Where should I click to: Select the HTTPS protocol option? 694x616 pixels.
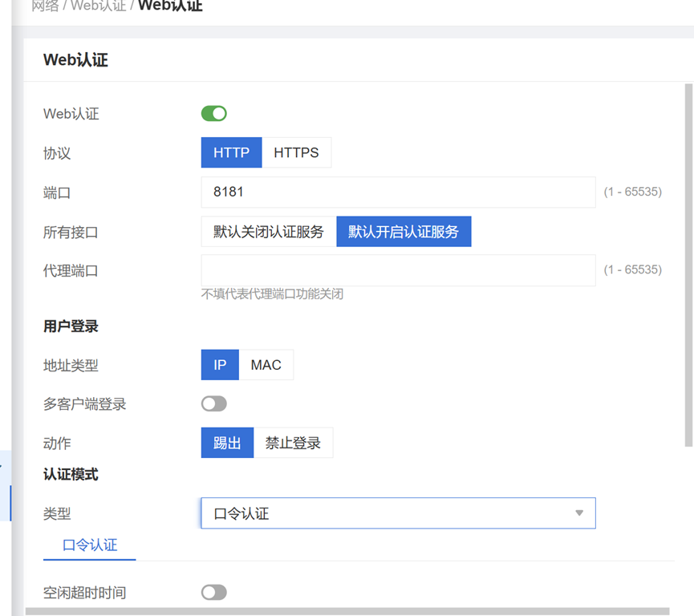pos(296,152)
